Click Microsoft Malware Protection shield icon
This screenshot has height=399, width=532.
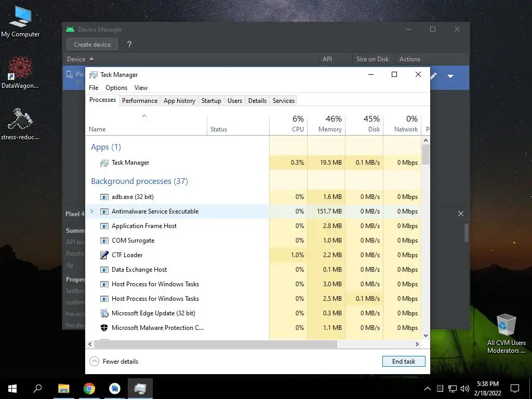click(104, 328)
